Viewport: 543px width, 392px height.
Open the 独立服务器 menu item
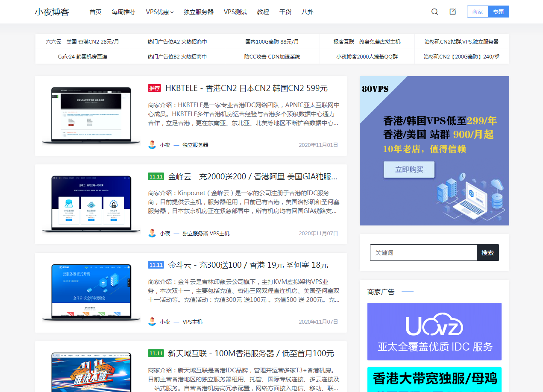[199, 12]
